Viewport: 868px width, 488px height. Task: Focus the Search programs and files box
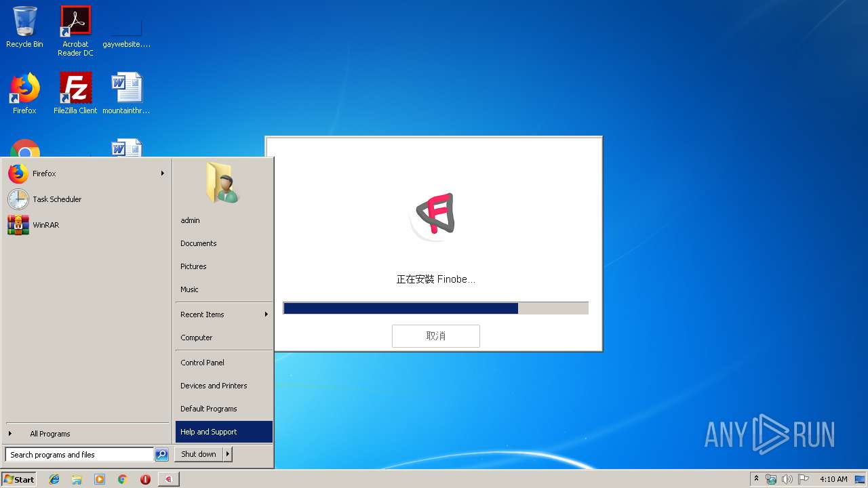(79, 455)
